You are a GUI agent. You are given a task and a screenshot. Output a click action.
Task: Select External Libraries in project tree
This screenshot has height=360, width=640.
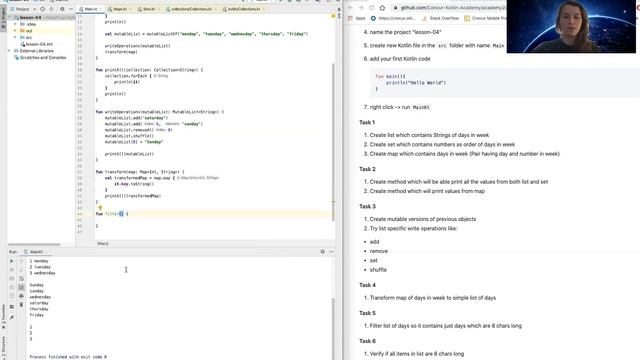click(33, 51)
